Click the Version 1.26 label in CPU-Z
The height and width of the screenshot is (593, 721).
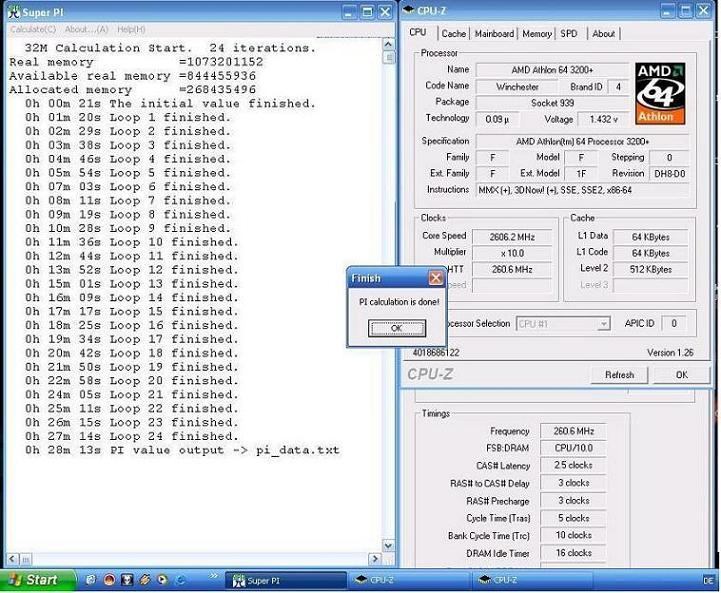[670, 353]
